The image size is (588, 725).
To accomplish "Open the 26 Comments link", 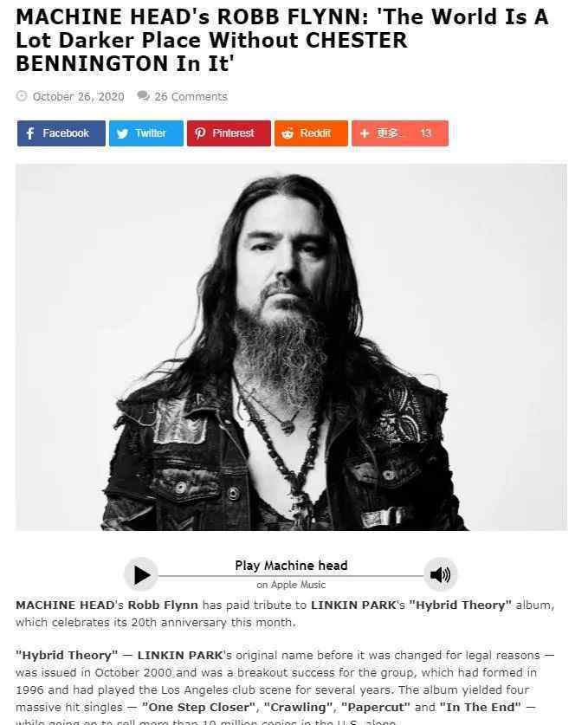I will 191,97.
